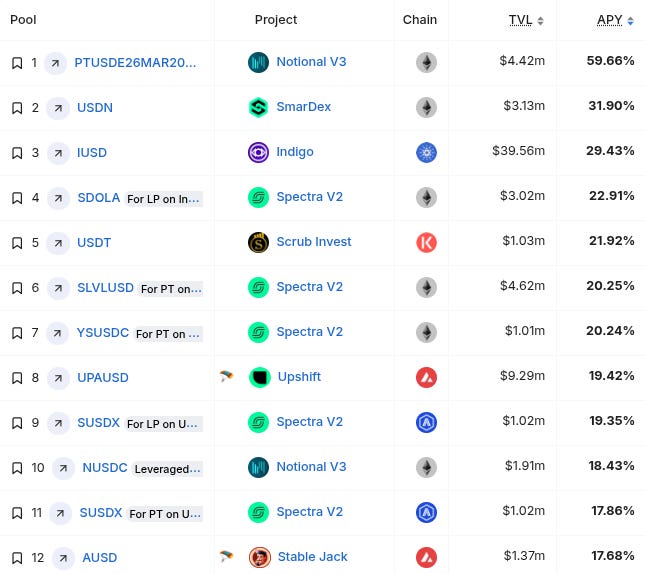This screenshot has width=645, height=574.
Task: Click the Kava chain icon for USDT
Action: [426, 243]
